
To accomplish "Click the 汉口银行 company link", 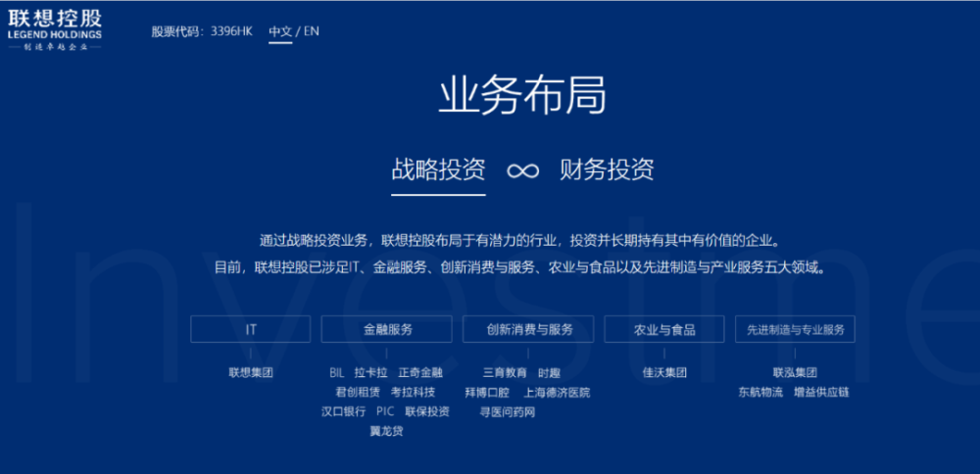I will tap(344, 411).
